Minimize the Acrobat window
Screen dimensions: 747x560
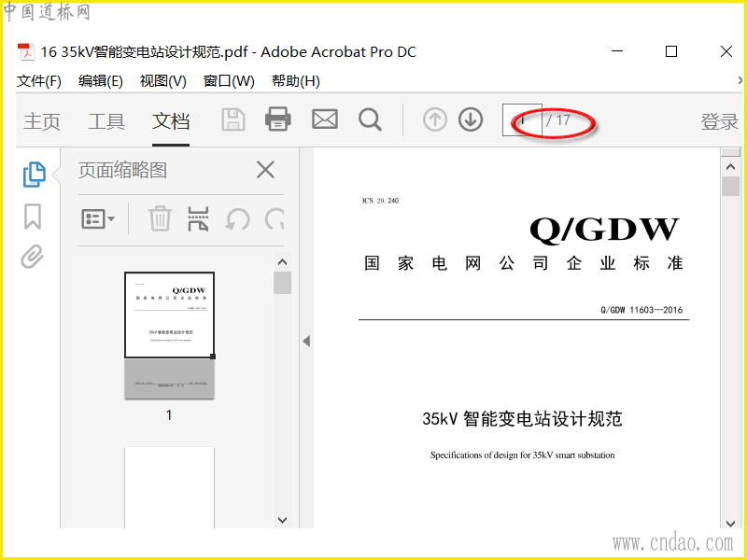617,51
